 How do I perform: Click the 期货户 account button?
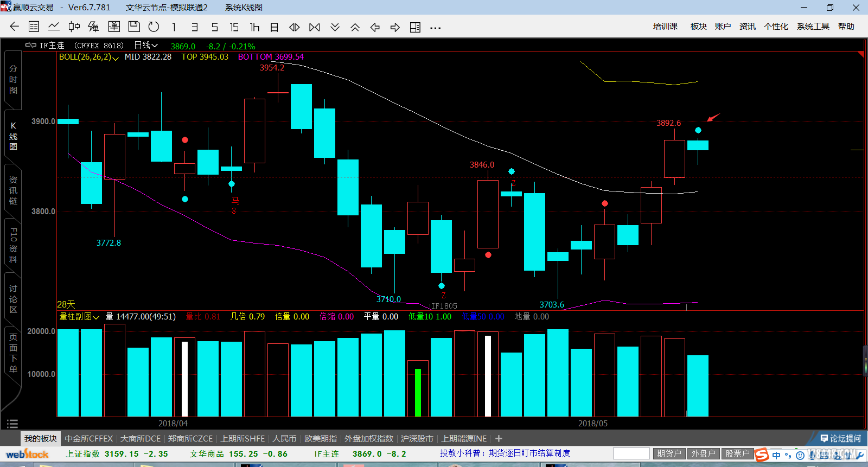(x=668, y=453)
